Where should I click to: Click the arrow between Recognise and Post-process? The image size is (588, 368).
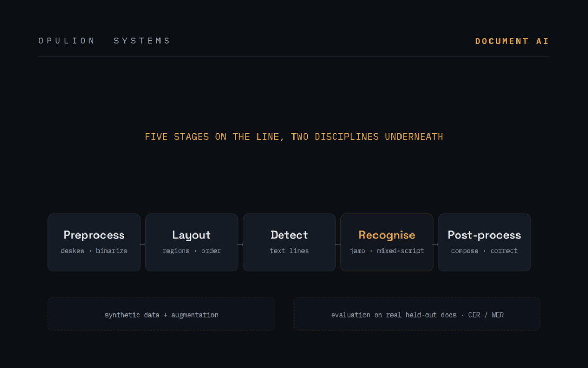coord(435,244)
